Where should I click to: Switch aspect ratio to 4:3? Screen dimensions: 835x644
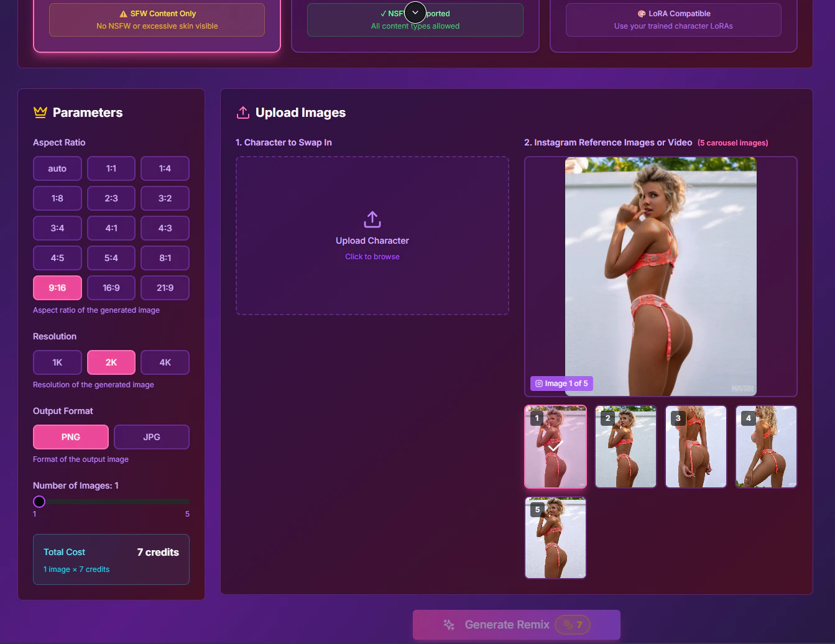[165, 228]
